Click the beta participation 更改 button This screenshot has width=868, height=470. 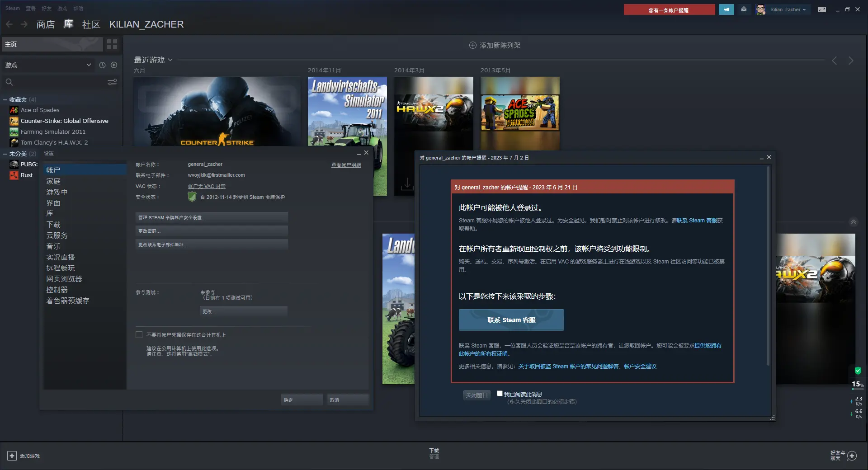coord(244,311)
